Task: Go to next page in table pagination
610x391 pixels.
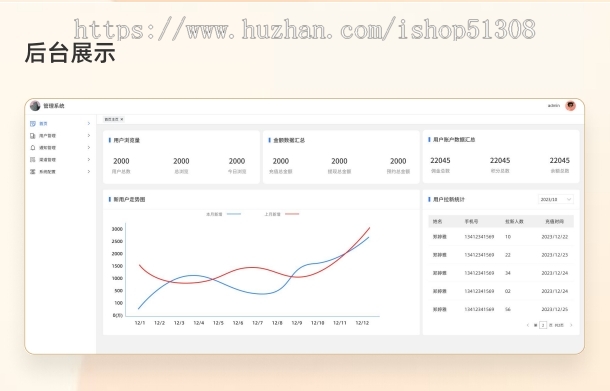Action: point(571,325)
